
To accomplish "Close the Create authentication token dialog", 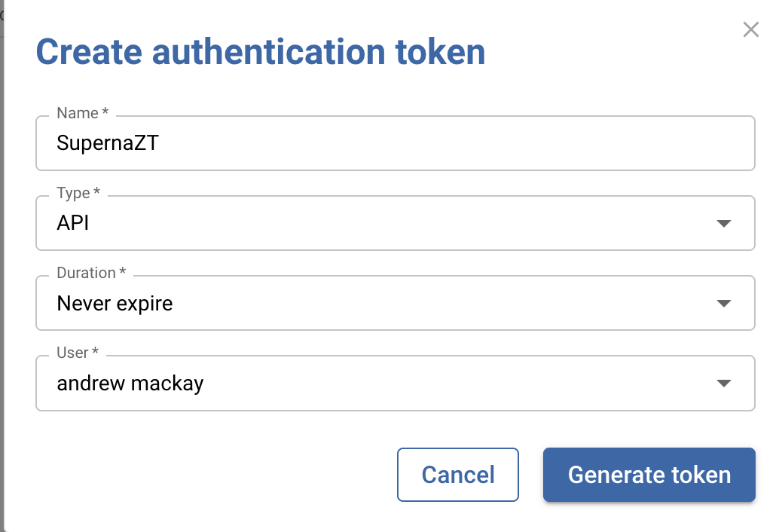I will point(750,30).
